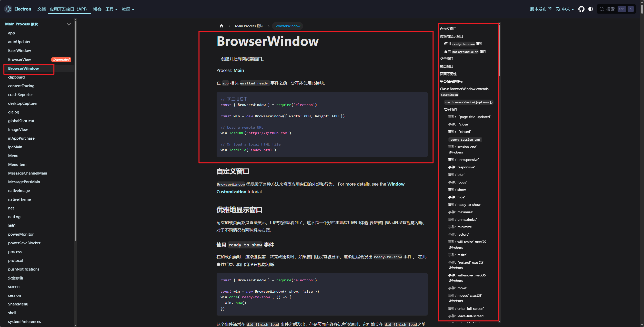
Task: Open the 博客 nav item
Action: pyautogui.click(x=97, y=9)
